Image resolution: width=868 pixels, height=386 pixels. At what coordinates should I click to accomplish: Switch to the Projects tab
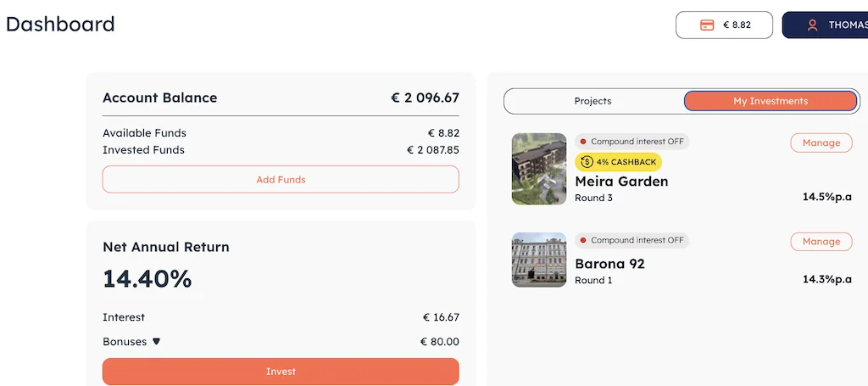click(593, 101)
